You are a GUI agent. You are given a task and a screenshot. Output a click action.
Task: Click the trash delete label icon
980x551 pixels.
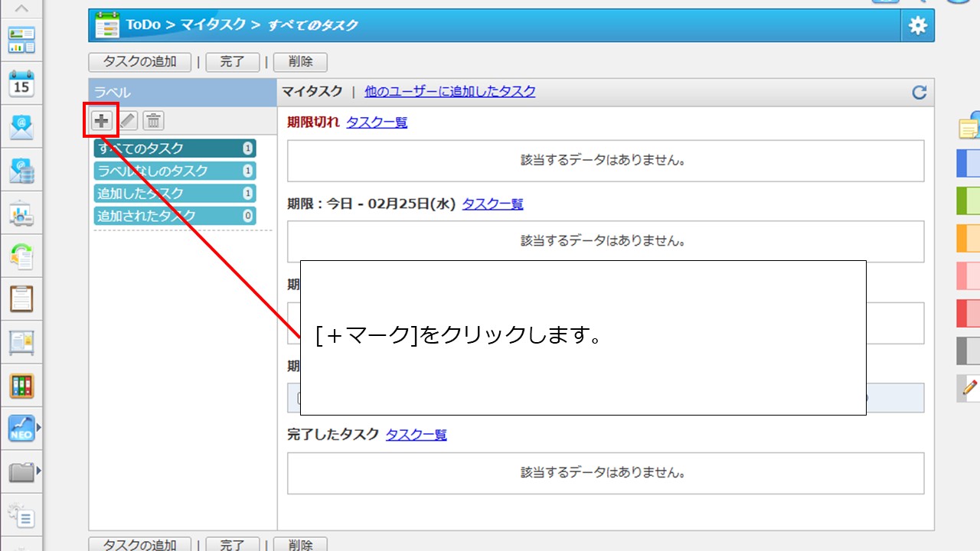[154, 120]
